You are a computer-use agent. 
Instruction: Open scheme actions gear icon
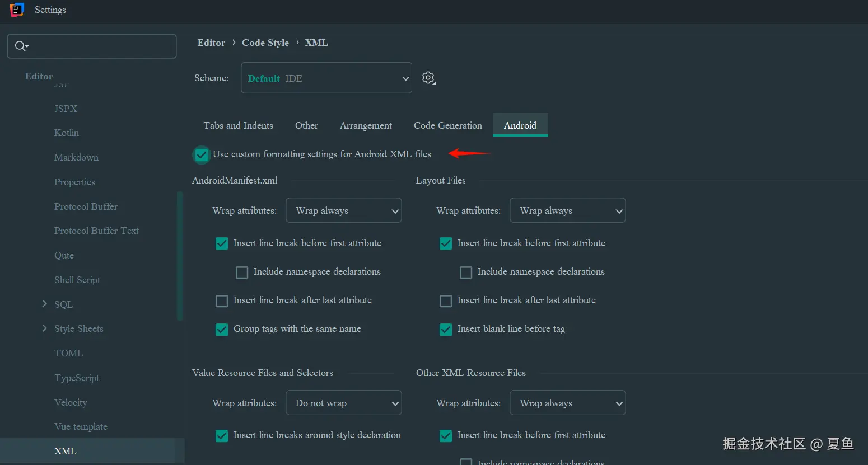429,78
